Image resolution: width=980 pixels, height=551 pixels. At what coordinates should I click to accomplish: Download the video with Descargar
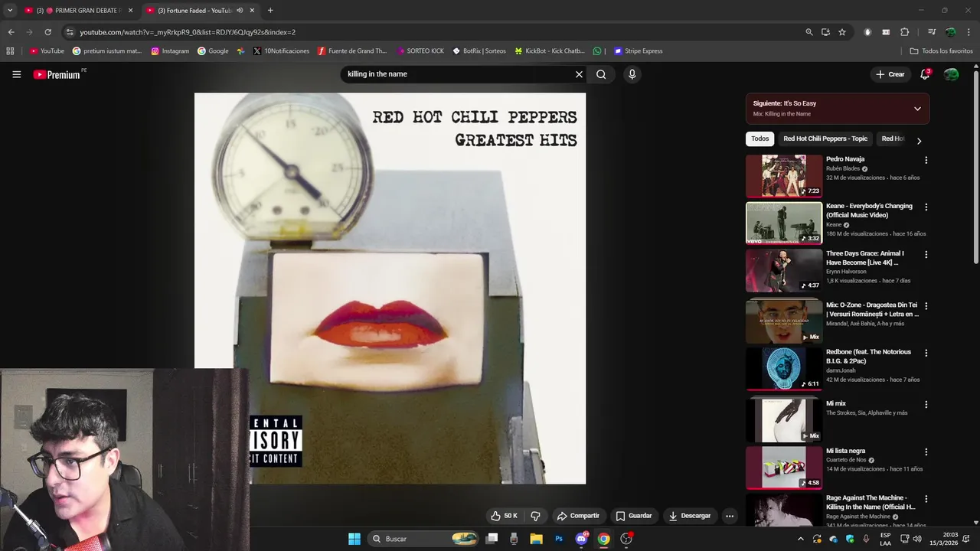689,516
